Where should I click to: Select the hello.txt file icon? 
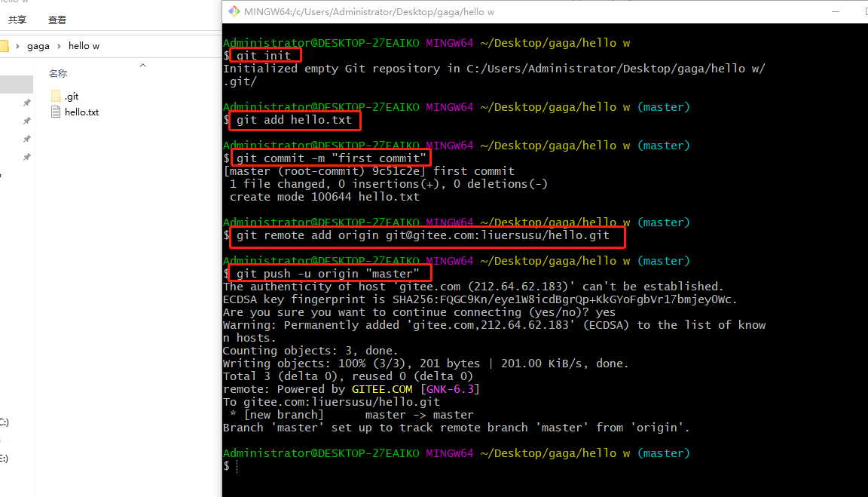coord(55,112)
